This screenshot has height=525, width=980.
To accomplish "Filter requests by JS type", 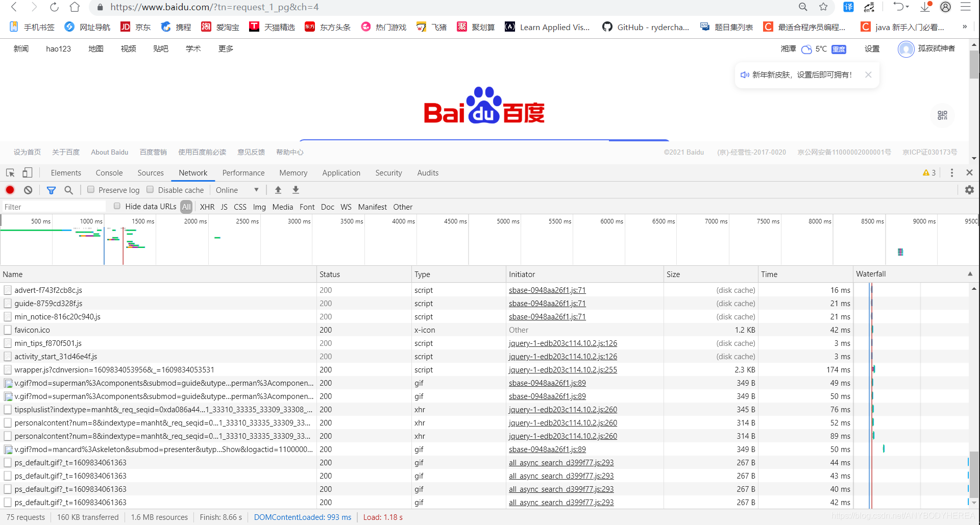I will click(x=224, y=207).
